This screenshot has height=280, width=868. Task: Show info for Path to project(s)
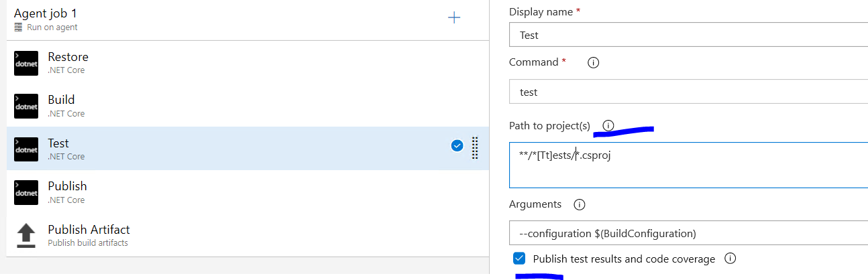[x=608, y=125]
